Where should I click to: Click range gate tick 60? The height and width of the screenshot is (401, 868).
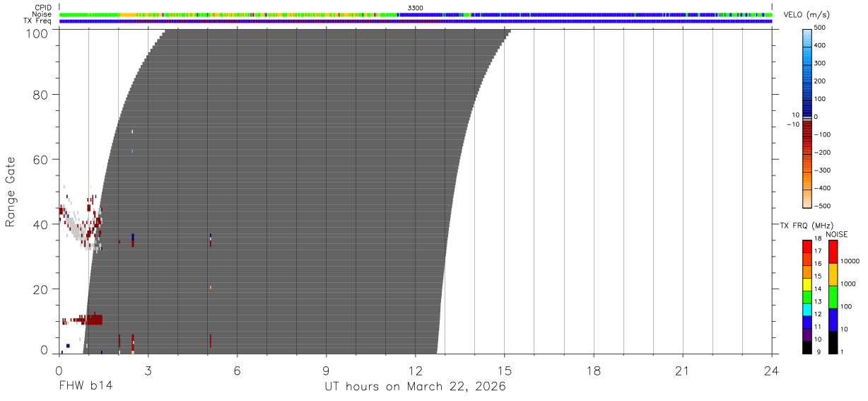point(41,159)
